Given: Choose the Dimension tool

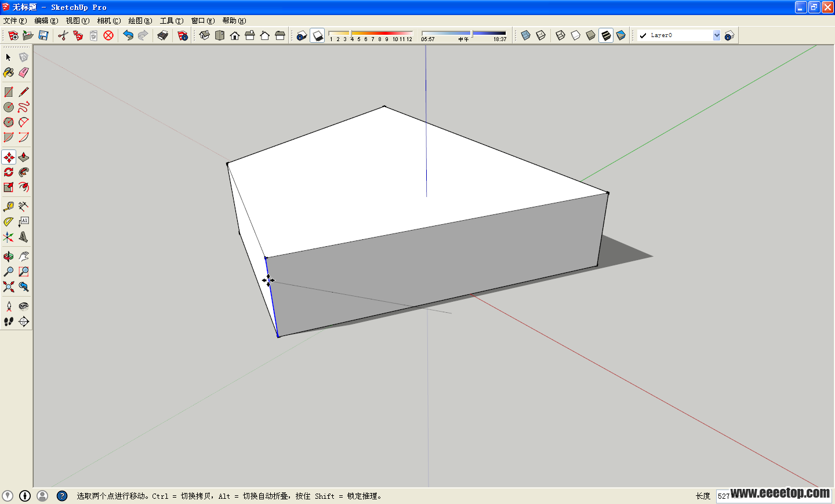Looking at the screenshot, I should pos(24,207).
